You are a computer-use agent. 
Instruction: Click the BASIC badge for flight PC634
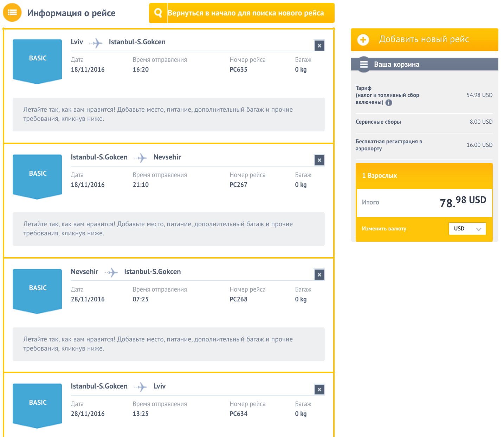pyautogui.click(x=38, y=403)
